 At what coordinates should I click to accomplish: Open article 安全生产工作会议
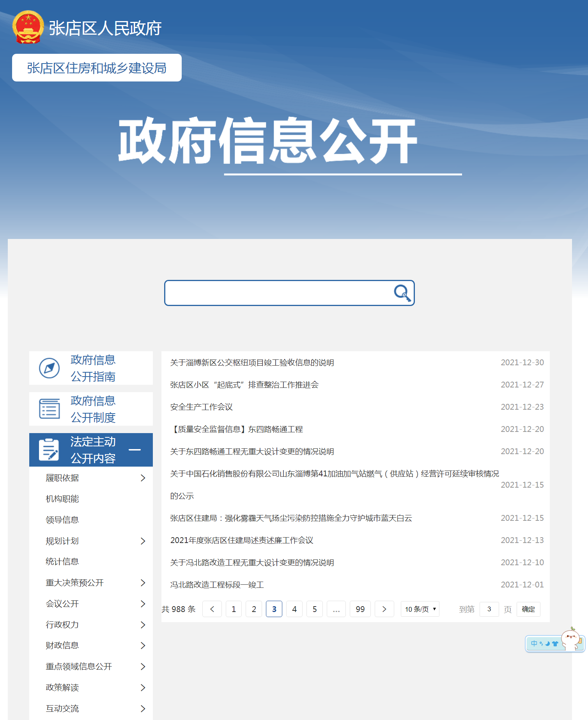click(x=202, y=407)
